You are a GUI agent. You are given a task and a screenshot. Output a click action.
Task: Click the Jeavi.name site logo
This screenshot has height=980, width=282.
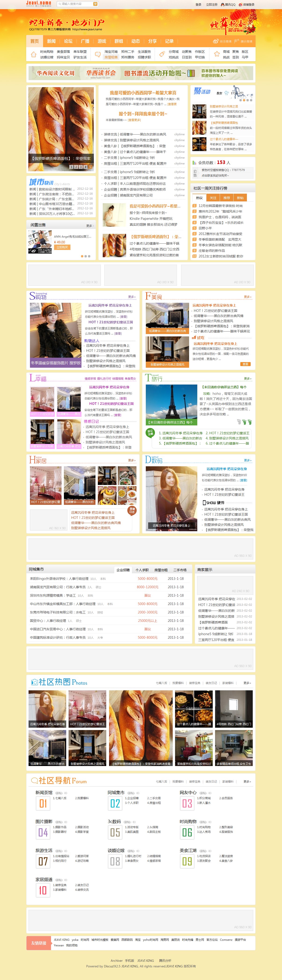(x=38, y=4)
